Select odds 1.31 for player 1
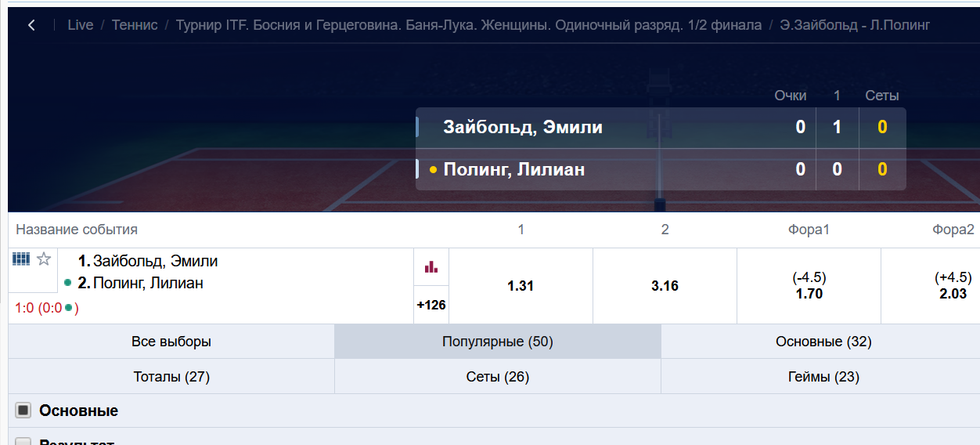This screenshot has width=980, height=445. [x=521, y=286]
